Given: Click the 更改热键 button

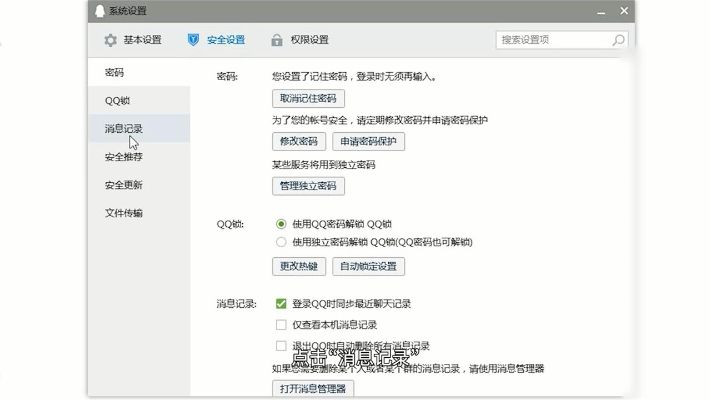Looking at the screenshot, I should click(299, 266).
